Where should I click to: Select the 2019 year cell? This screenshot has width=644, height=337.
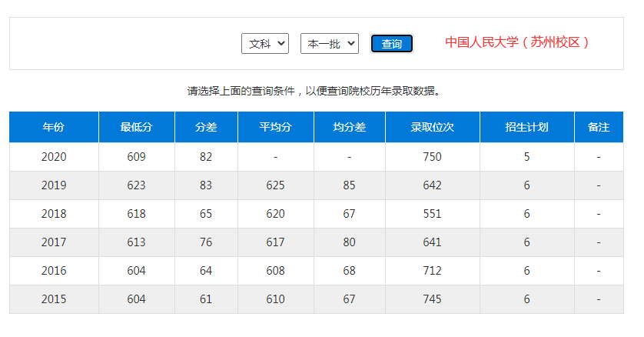point(54,185)
